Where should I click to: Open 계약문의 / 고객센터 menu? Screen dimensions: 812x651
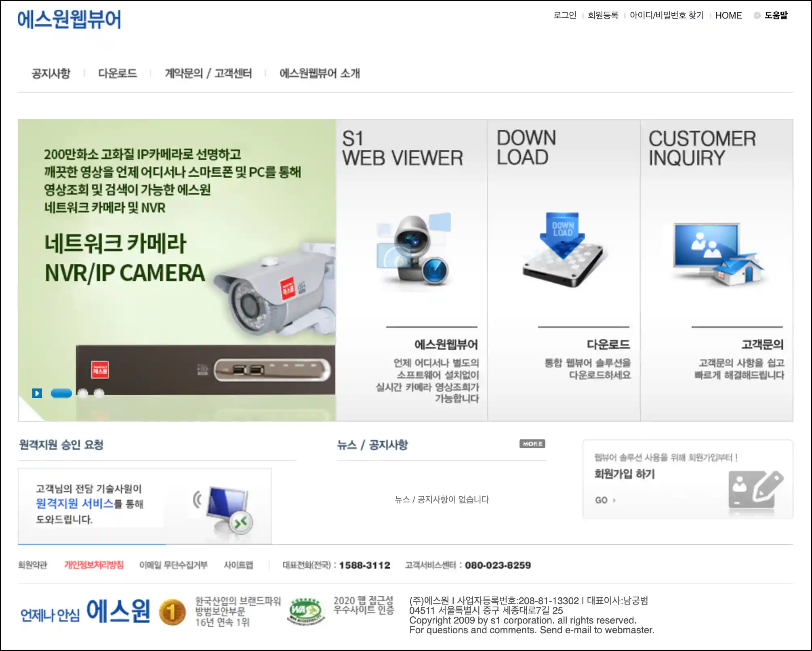(x=208, y=73)
